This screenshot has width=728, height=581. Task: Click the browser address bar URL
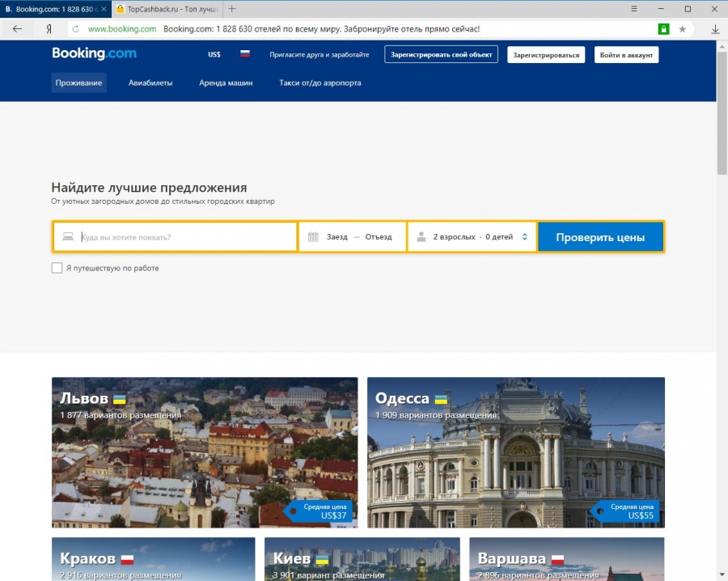122,29
